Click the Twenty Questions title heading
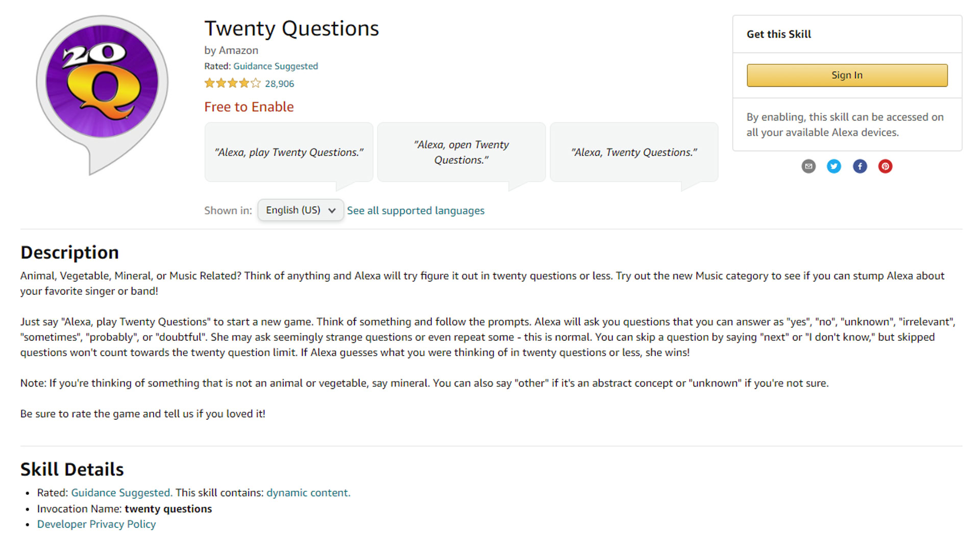980x551 pixels. point(291,29)
